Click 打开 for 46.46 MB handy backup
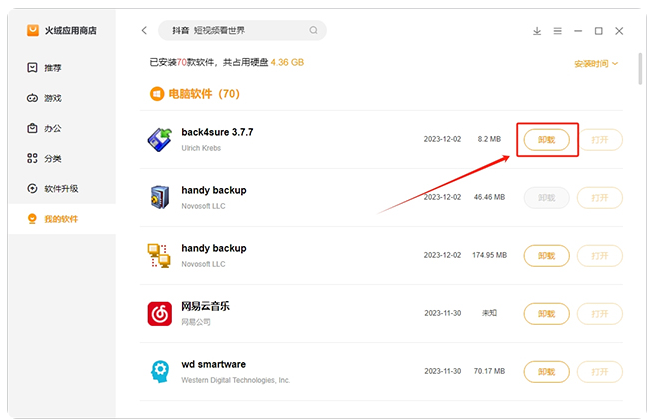The height and width of the screenshot is (419, 656). pos(600,198)
